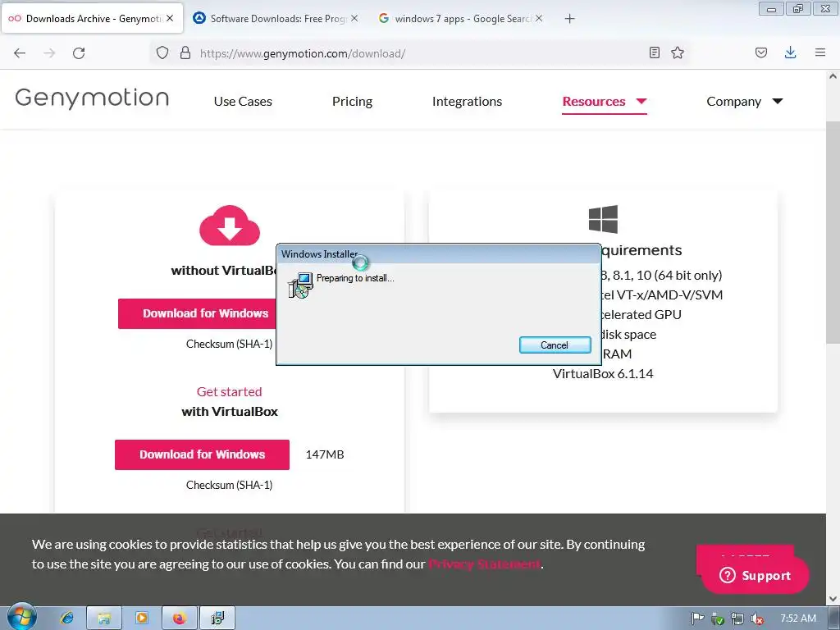Click the muted volume tray icon

(757, 619)
